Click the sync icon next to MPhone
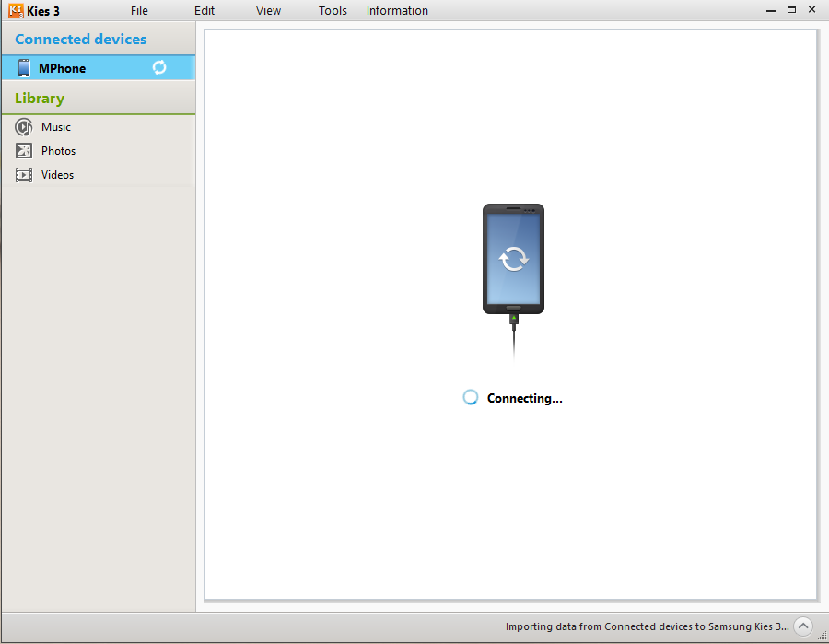Viewport: 829px width, 644px height. pyautogui.click(x=158, y=67)
